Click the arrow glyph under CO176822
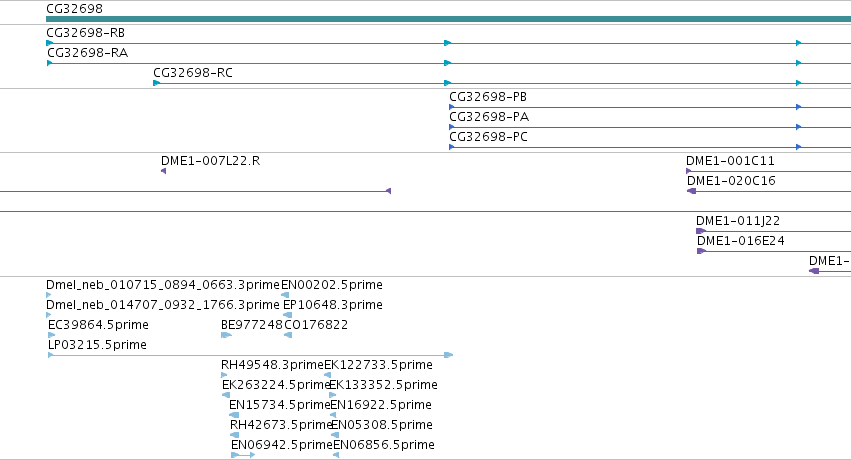 pyautogui.click(x=288, y=335)
